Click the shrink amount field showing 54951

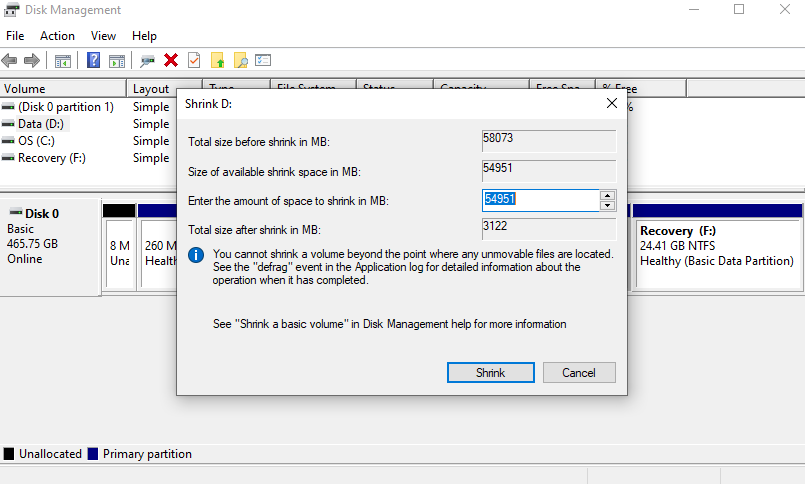pyautogui.click(x=541, y=200)
